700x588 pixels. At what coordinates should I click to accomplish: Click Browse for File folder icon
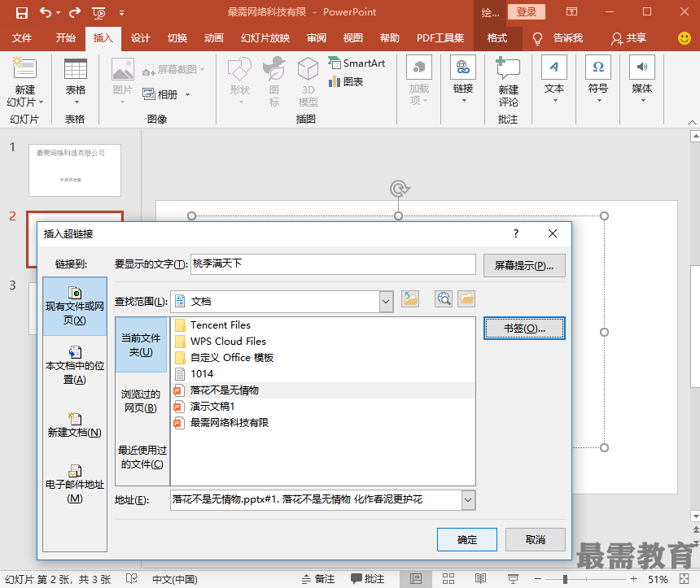click(466, 299)
